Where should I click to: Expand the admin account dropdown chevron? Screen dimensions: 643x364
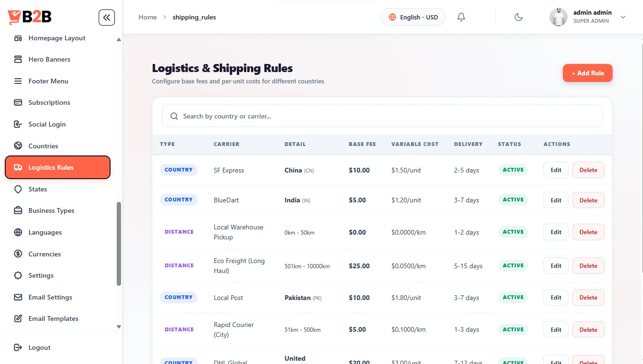pos(623,17)
